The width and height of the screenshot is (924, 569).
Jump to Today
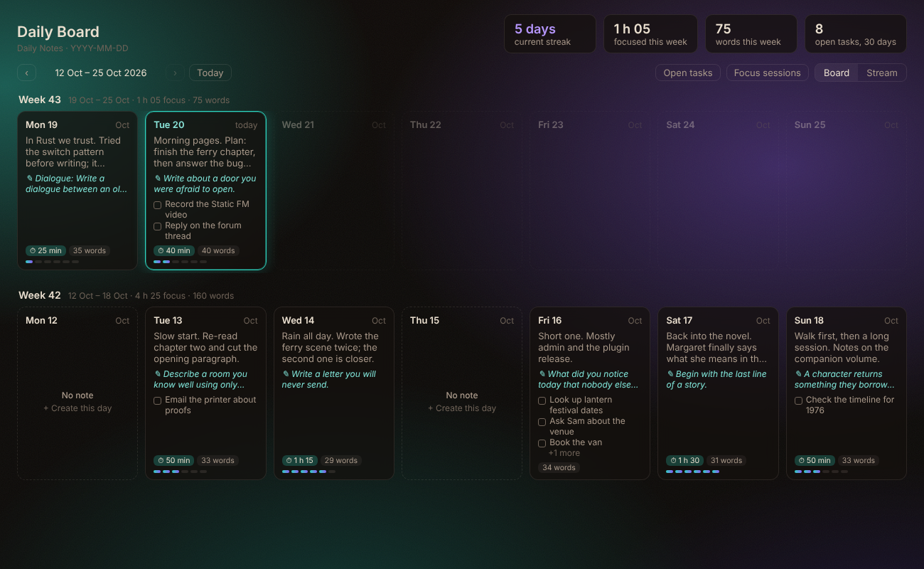[210, 73]
